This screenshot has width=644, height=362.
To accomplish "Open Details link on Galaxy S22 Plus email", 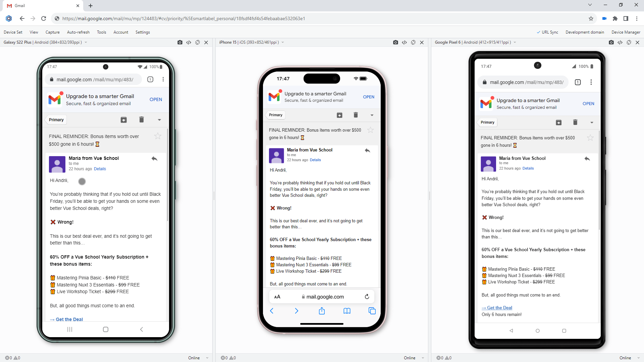I will click(100, 169).
